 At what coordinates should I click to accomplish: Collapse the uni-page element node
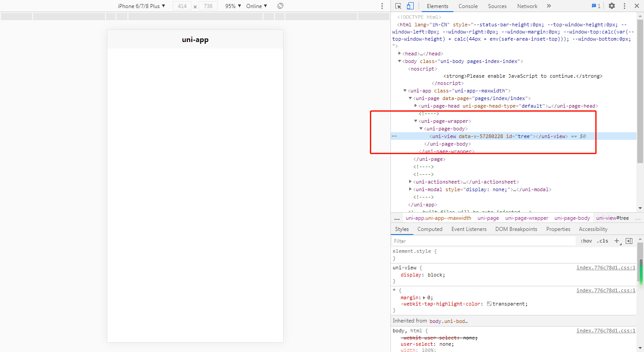[411, 98]
